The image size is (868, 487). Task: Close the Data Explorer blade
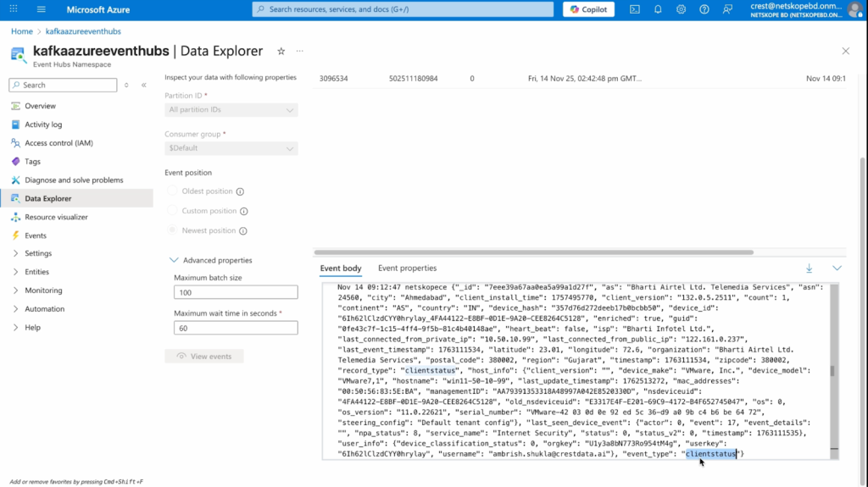click(x=845, y=51)
